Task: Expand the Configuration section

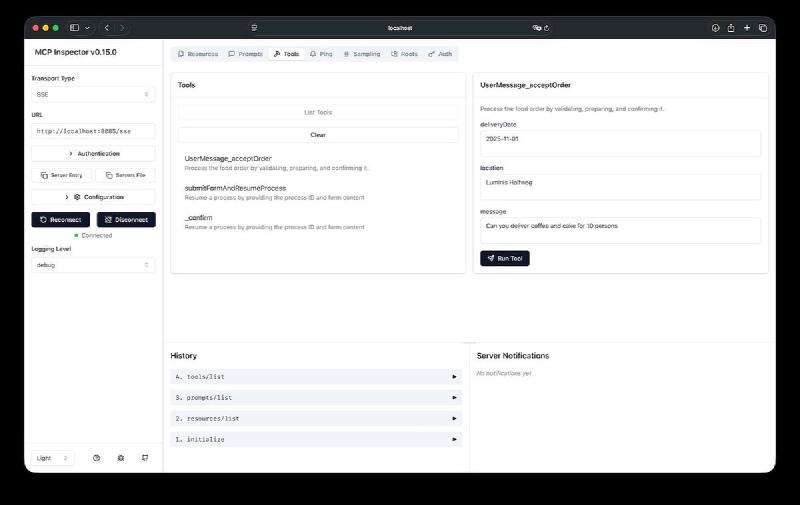Action: pos(93,197)
